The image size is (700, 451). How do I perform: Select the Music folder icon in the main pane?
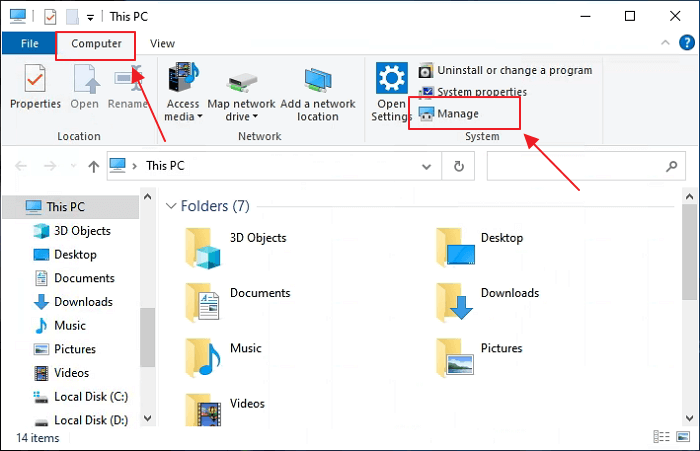coord(203,358)
